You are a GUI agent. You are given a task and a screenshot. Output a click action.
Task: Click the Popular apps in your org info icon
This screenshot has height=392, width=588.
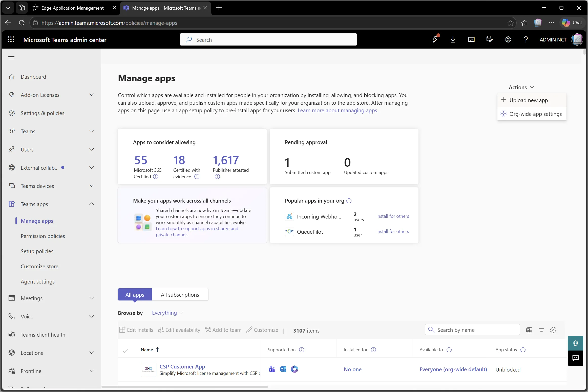pos(349,201)
